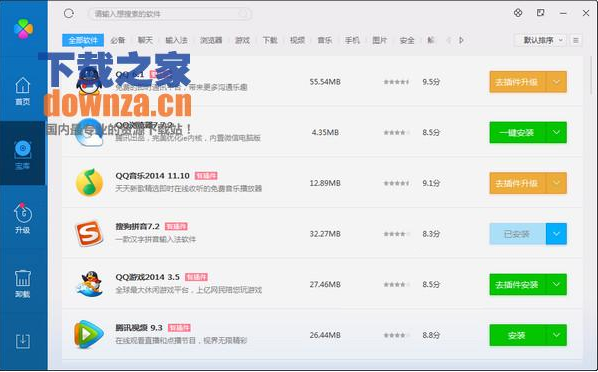
Task: Click the QQ音乐2014 11.10 title text
Action: pos(153,176)
